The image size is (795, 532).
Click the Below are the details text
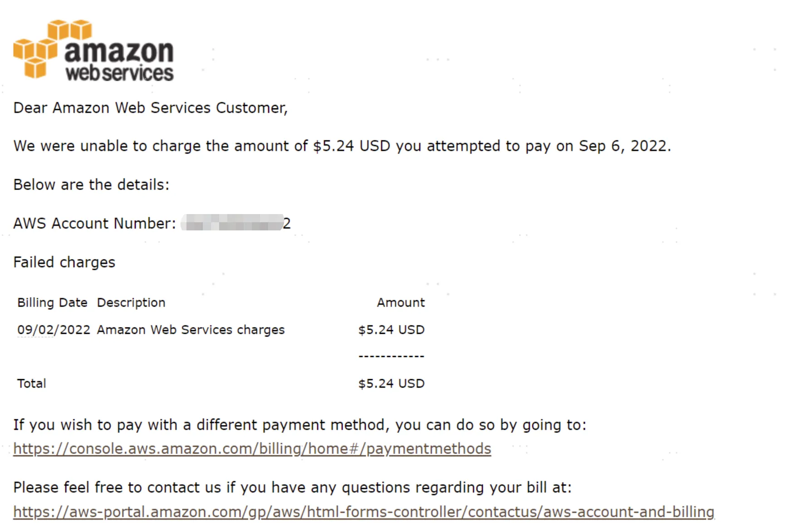(x=91, y=185)
